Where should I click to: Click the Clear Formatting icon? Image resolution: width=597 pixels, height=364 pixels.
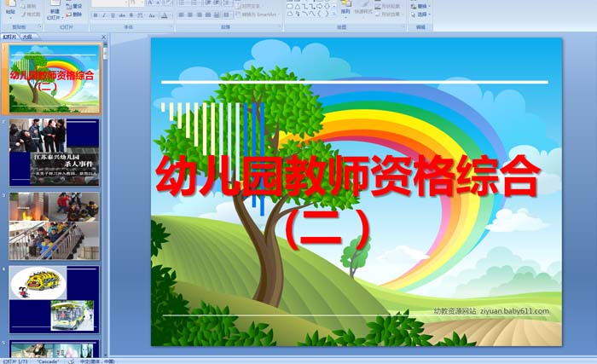tap(168, 3)
